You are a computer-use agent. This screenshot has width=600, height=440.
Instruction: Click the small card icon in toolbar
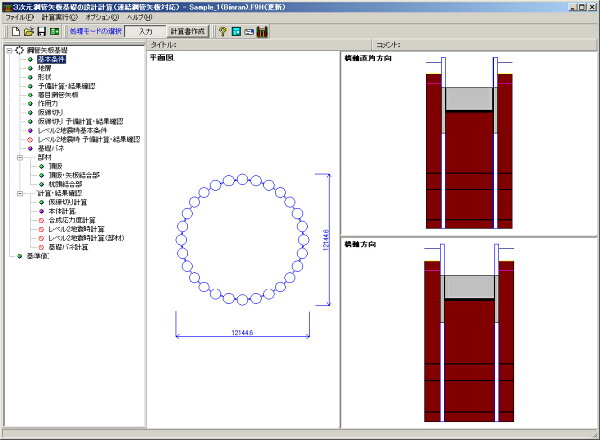(x=248, y=32)
